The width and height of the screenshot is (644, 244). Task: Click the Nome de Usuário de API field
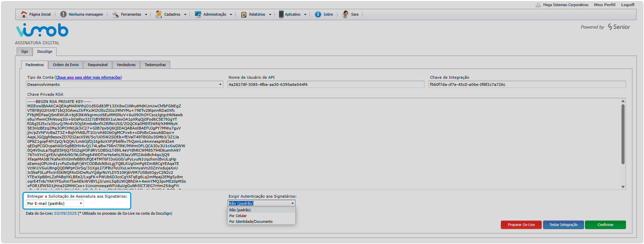pos(326,85)
